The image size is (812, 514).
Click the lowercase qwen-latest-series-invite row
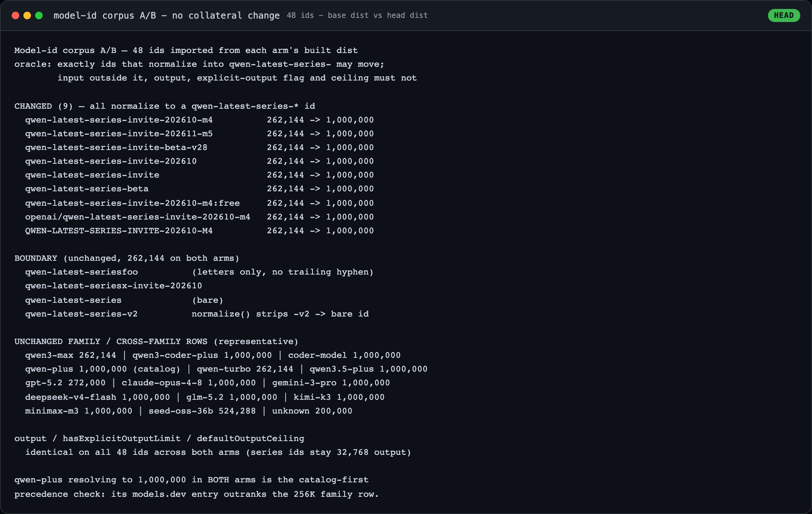click(199, 175)
